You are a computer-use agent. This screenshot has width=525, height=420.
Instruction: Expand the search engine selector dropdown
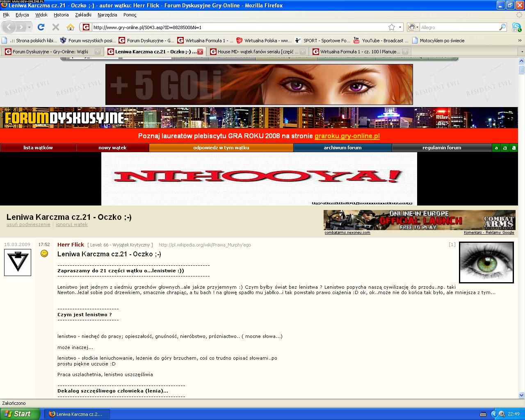pyautogui.click(x=413, y=27)
